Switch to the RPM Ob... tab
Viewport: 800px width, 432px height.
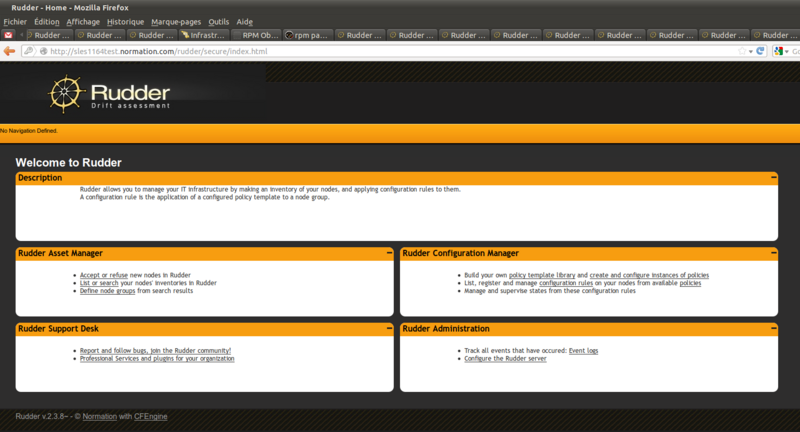coord(255,35)
